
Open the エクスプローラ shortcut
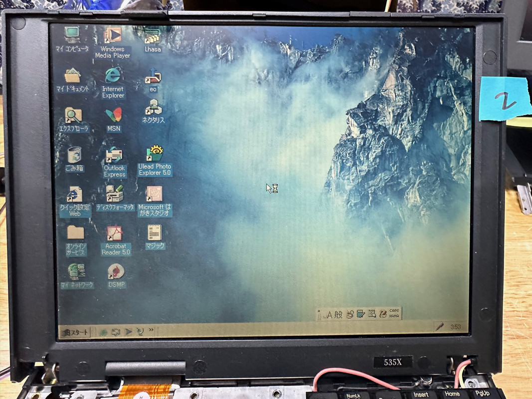click(x=73, y=119)
